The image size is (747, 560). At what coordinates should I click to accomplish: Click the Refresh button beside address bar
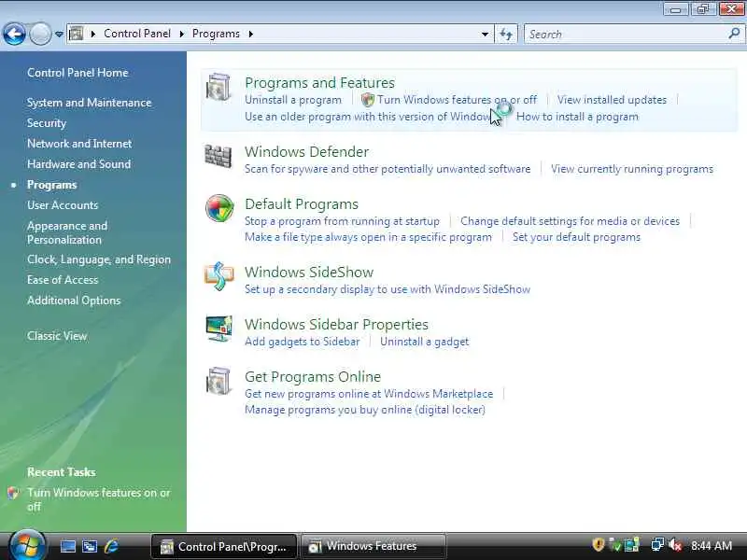[506, 35]
